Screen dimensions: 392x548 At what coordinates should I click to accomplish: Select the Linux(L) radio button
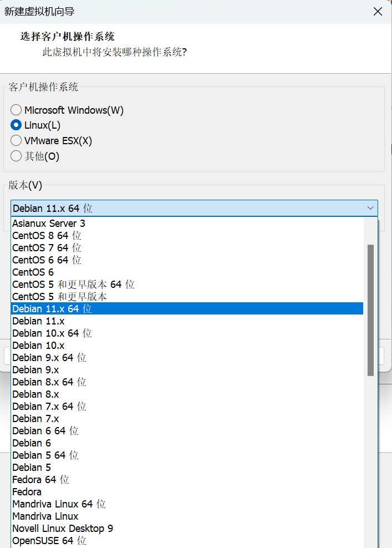(16, 125)
